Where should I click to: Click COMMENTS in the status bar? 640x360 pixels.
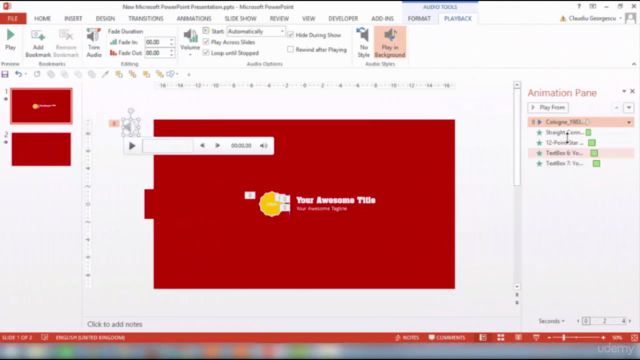coord(447,338)
